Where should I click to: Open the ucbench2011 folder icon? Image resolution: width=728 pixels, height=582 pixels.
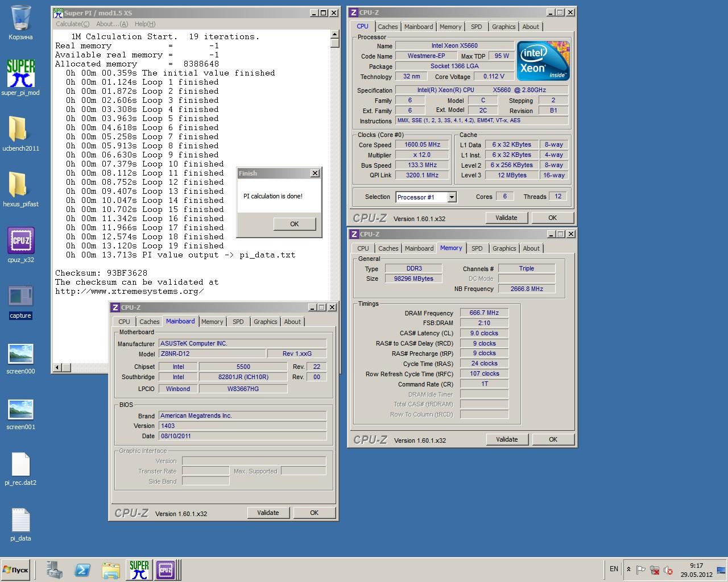20,133
